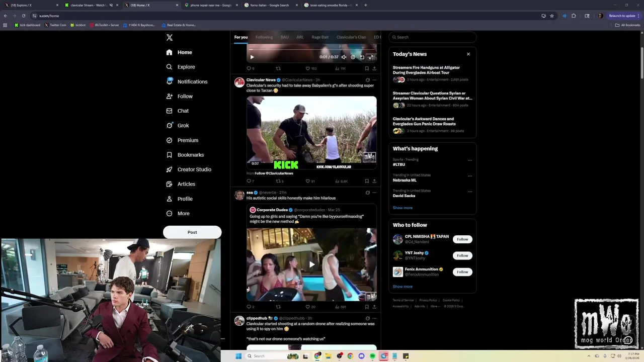Play the Corporate Dudes pool video
Viewport: 644px width, 362px height.
(x=311, y=264)
